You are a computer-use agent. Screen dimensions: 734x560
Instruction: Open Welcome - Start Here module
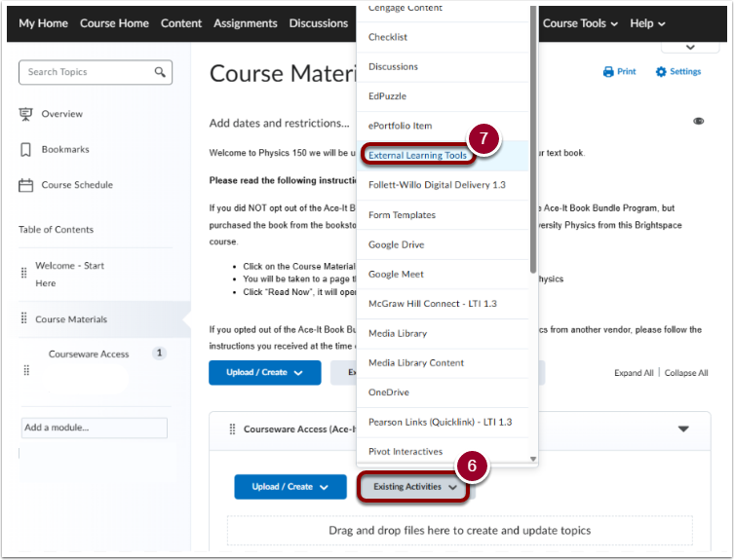coord(70,274)
